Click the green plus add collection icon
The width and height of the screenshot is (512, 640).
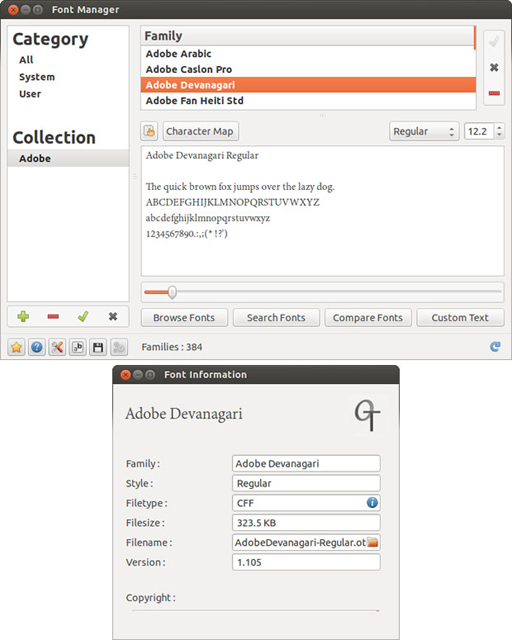pos(23,316)
